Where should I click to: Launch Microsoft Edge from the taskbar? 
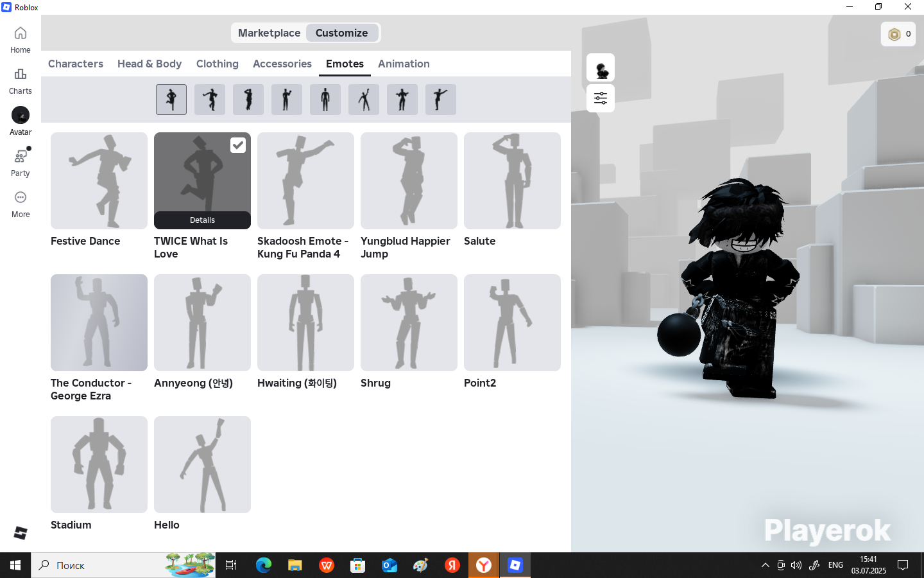[x=264, y=565]
